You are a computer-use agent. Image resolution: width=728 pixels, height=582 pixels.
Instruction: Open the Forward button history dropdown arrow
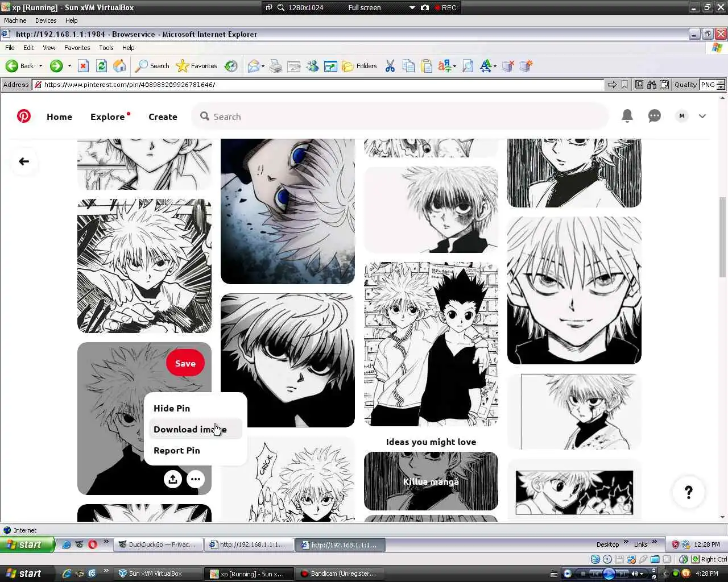(x=69, y=66)
